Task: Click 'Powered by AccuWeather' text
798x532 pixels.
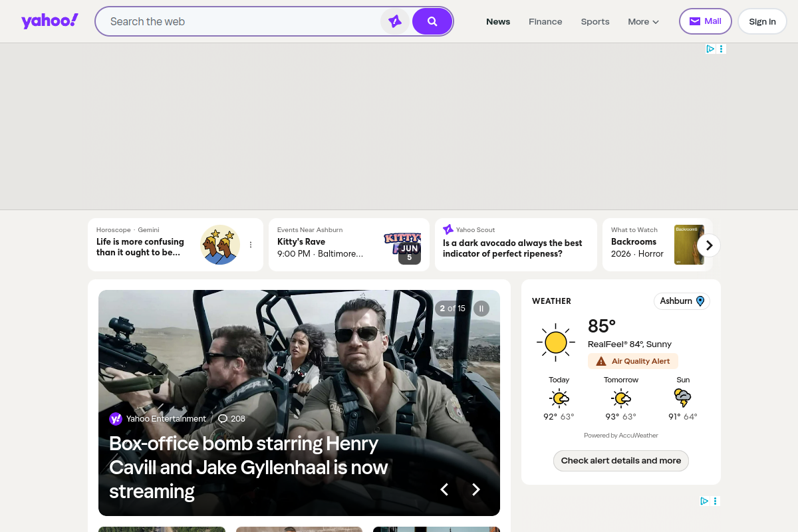Action: tap(621, 436)
